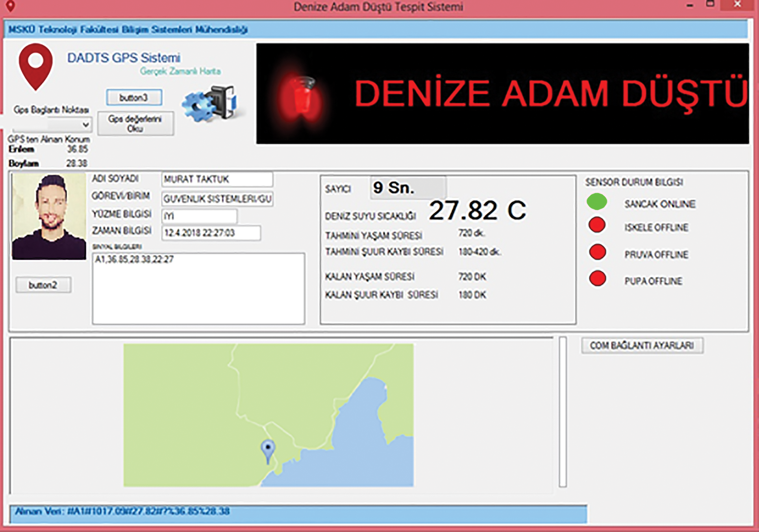Viewport: 759px width, 532px height.
Task: Click the red PRUVA OFFLINE status indicator
Action: coord(597,252)
